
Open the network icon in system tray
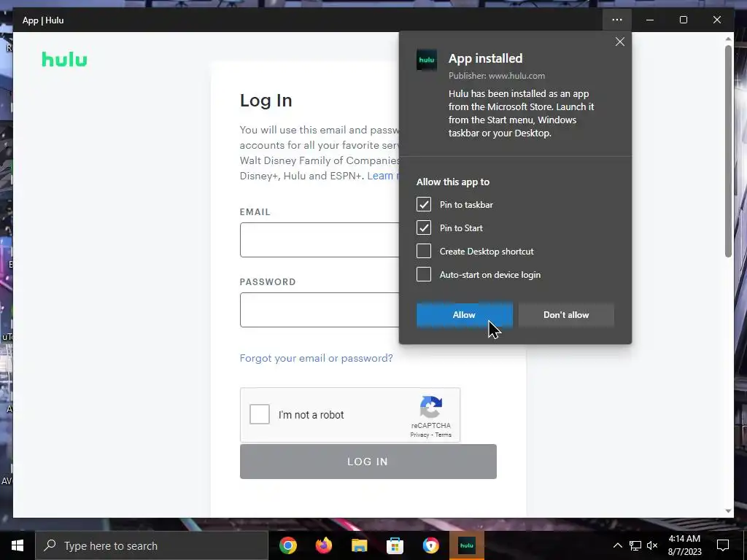click(635, 545)
